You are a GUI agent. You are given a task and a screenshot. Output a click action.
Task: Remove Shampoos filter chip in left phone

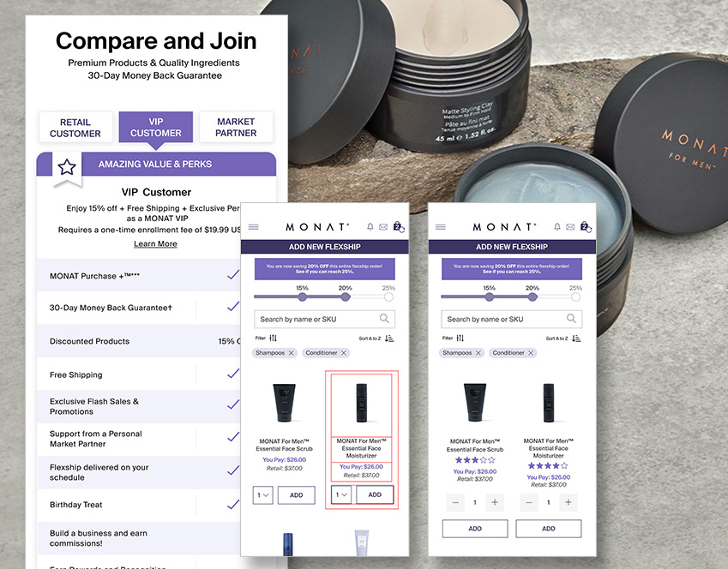click(x=291, y=353)
